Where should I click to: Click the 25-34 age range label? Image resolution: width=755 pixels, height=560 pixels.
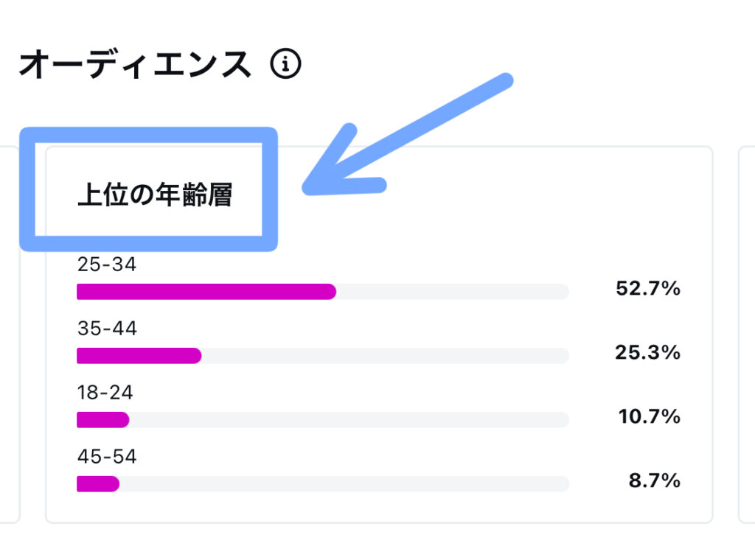107,264
